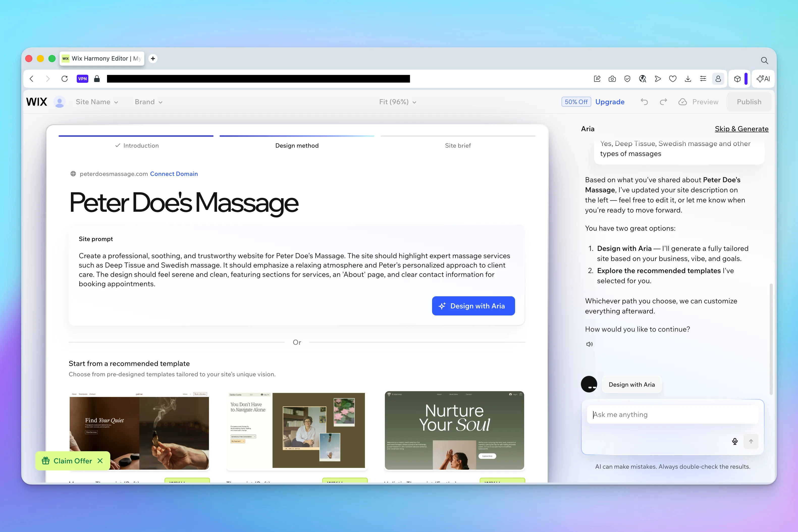Click Skip & Generate in Aria panel

(x=742, y=129)
